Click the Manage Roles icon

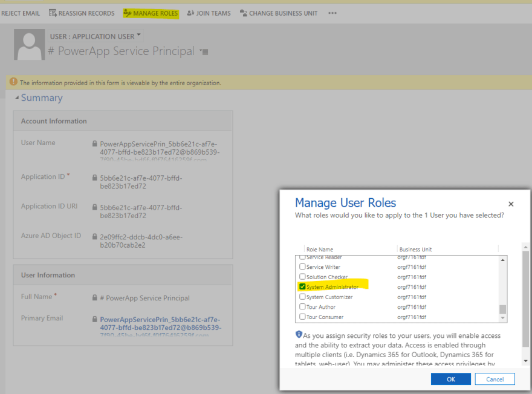click(127, 13)
